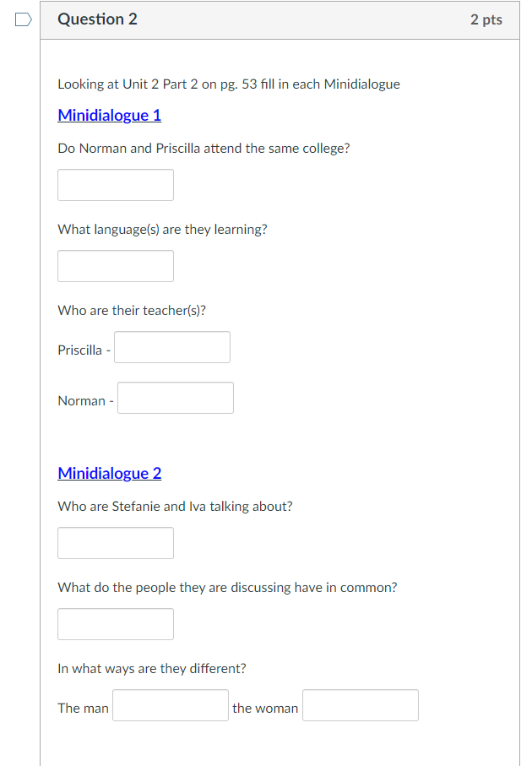Click the input box after 'The man'
The height and width of the screenshot is (766, 532).
point(171,705)
